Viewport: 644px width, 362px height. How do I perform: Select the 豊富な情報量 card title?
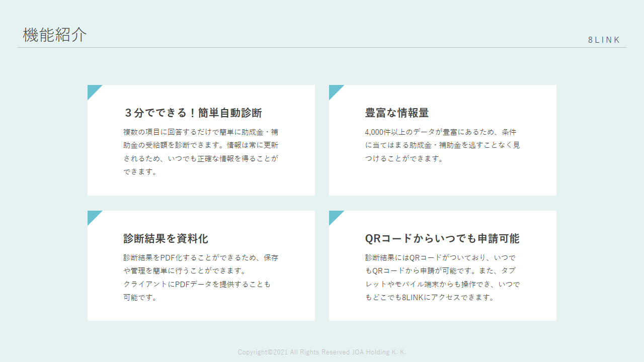click(397, 113)
